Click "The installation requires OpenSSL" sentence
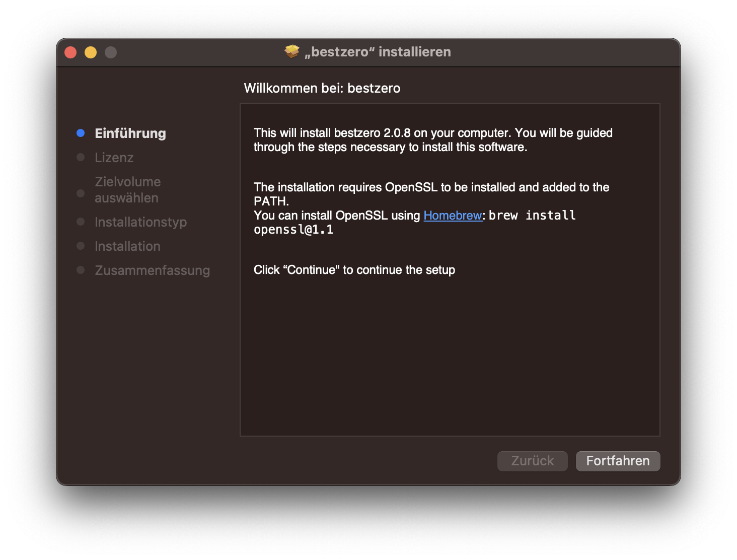Image resolution: width=737 pixels, height=560 pixels. pos(431,194)
